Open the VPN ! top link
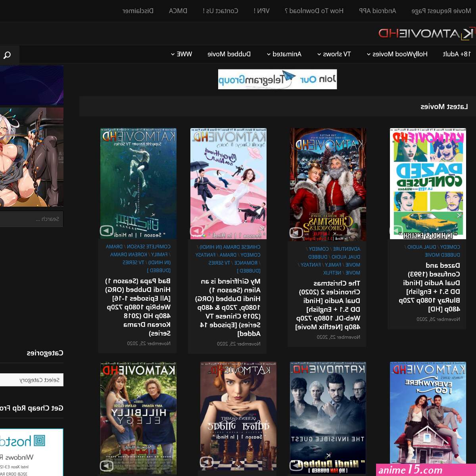This screenshot has height=476, width=476. coord(261,11)
